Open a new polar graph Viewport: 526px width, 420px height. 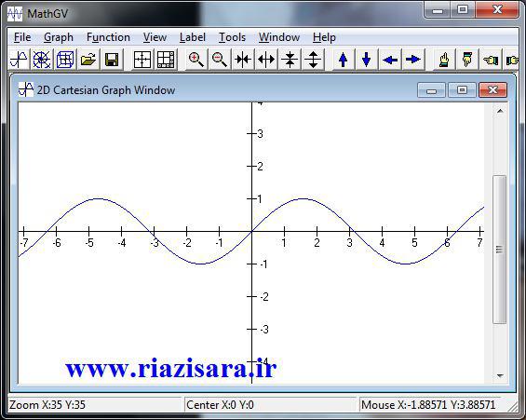pyautogui.click(x=42, y=60)
